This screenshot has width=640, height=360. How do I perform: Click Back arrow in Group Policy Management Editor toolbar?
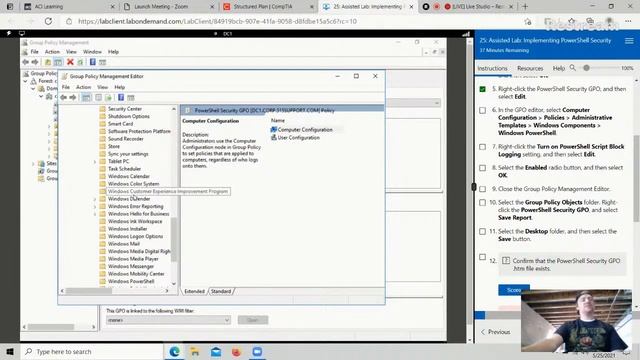click(64, 98)
